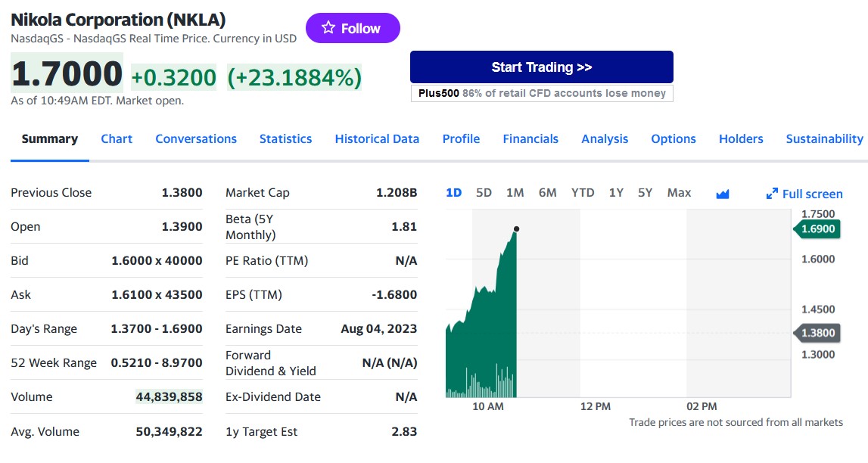
Task: Go to the Statistics tab
Action: click(x=285, y=139)
